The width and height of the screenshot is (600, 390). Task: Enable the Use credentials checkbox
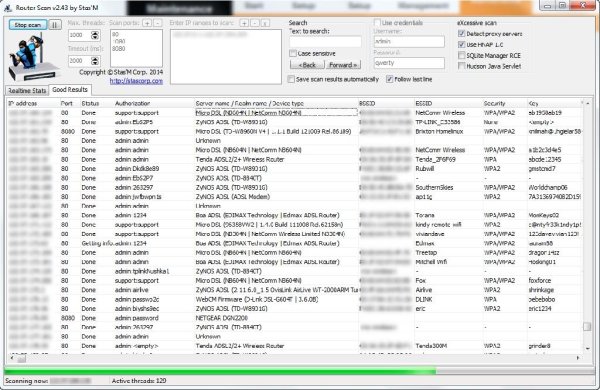click(x=377, y=23)
